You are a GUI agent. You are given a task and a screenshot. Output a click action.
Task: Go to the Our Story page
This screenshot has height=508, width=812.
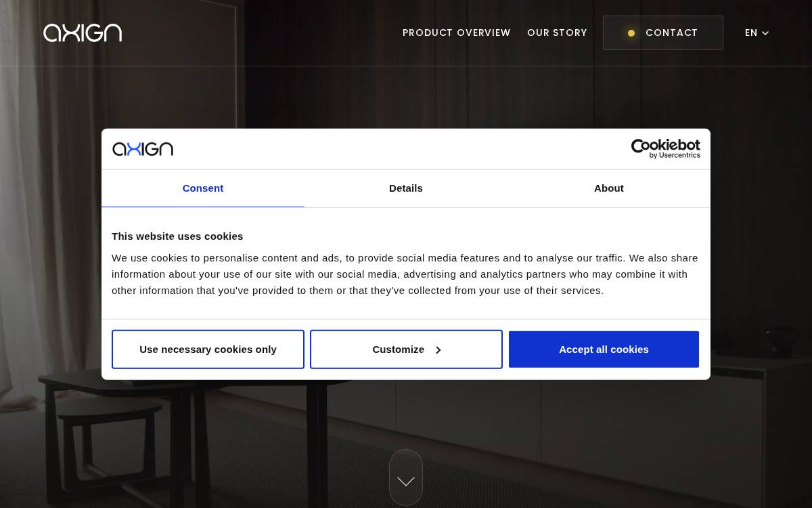pos(557,33)
